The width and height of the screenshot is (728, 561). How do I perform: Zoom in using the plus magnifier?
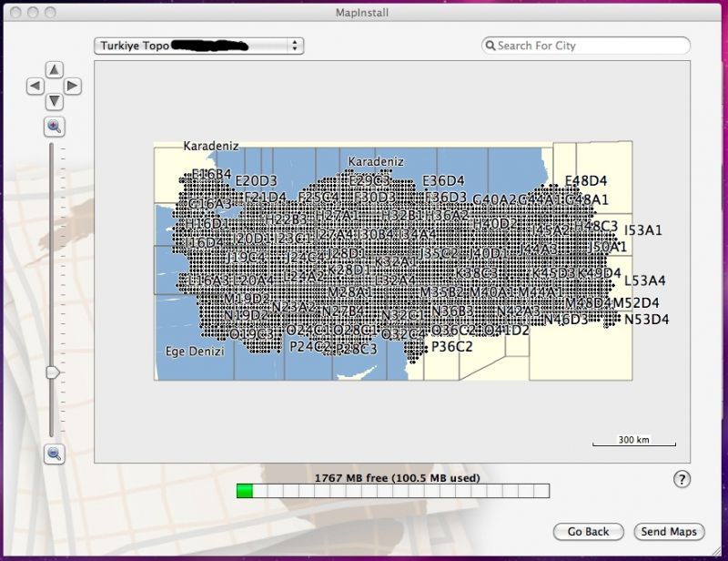click(55, 127)
